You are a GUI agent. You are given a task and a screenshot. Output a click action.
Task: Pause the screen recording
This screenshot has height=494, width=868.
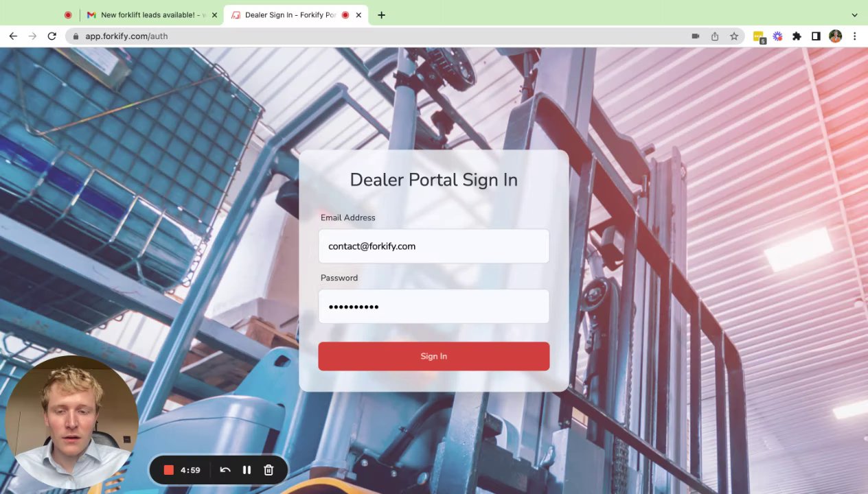pyautogui.click(x=247, y=470)
